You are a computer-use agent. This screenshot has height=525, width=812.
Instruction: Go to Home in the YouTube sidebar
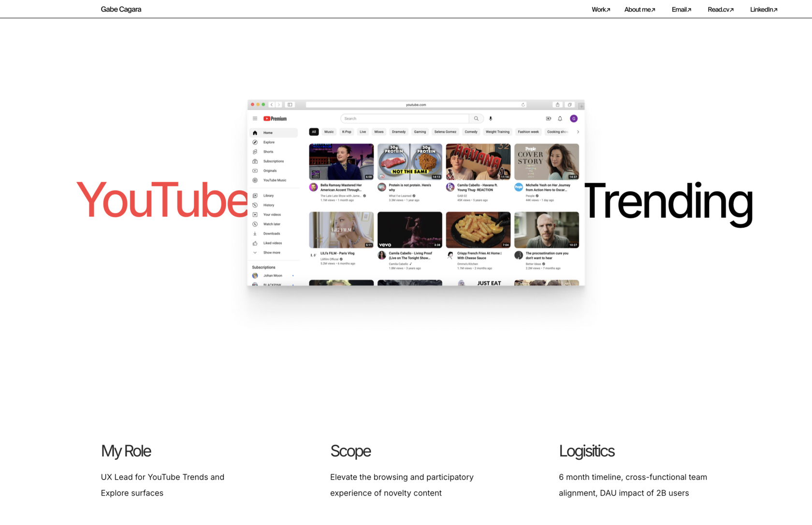pyautogui.click(x=274, y=132)
